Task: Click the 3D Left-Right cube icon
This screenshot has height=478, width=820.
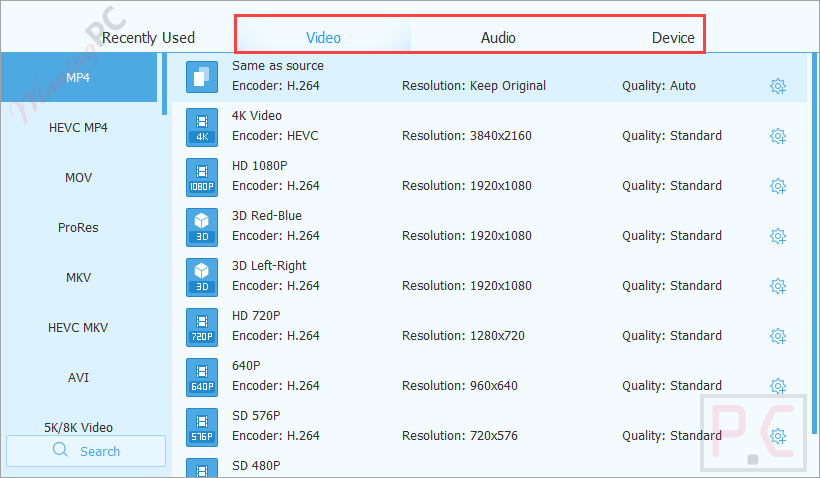Action: (x=202, y=277)
